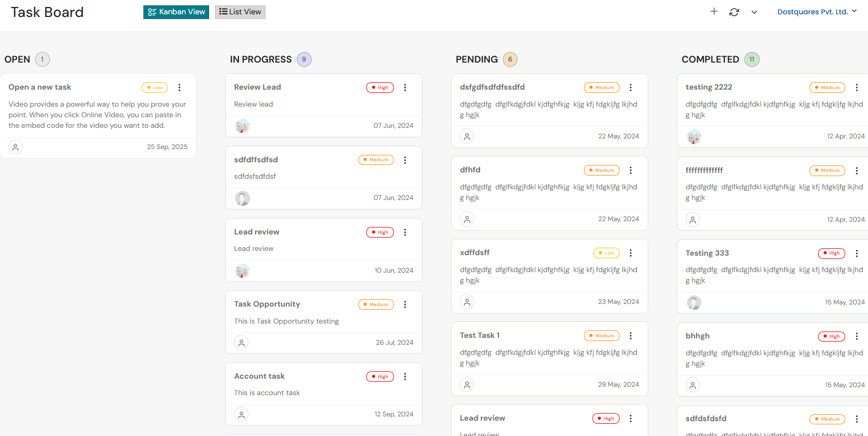The width and height of the screenshot is (868, 436).
Task: Expand the Dostquares Pvt. Ltd. company dropdown
Action: point(817,12)
